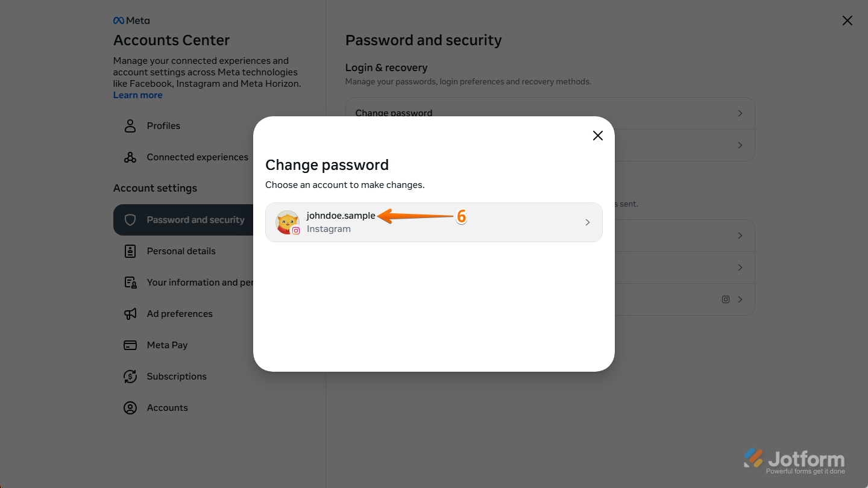Click the Meta Pay card icon
Image resolution: width=868 pixels, height=488 pixels.
pyautogui.click(x=130, y=345)
